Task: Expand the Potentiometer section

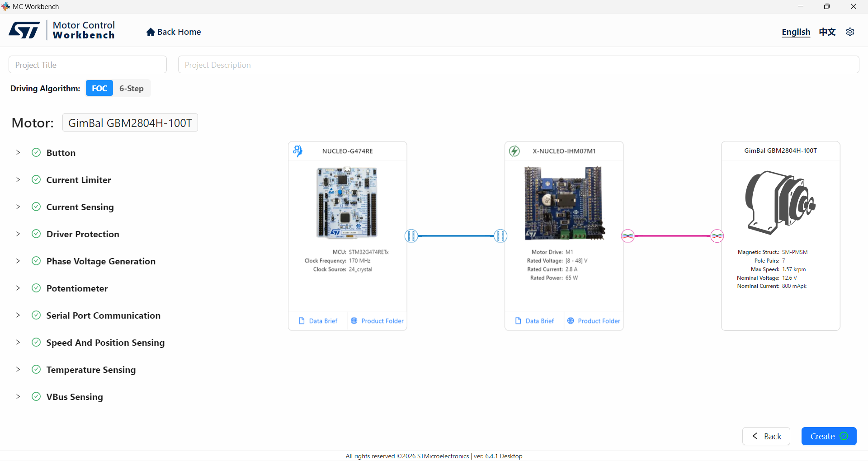Action: (x=18, y=288)
